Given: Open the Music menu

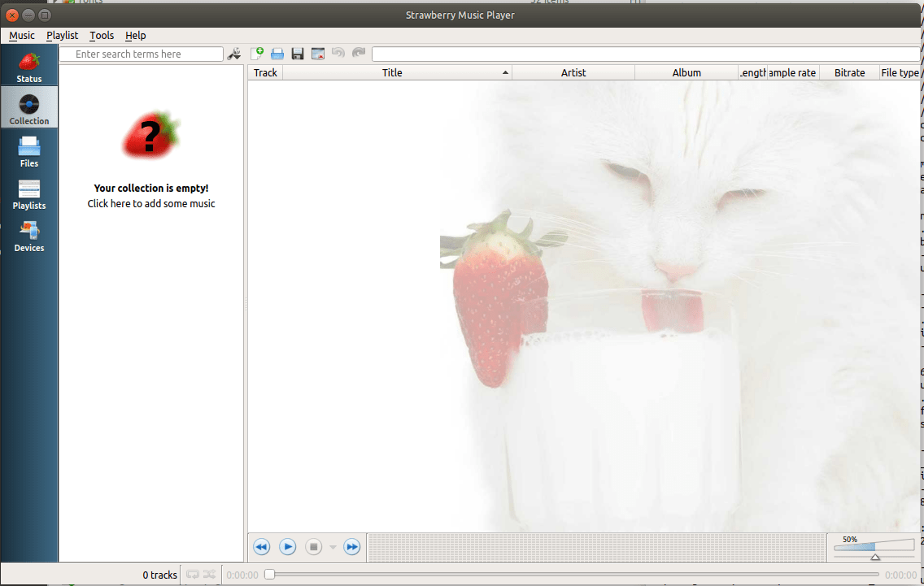Looking at the screenshot, I should point(21,35).
